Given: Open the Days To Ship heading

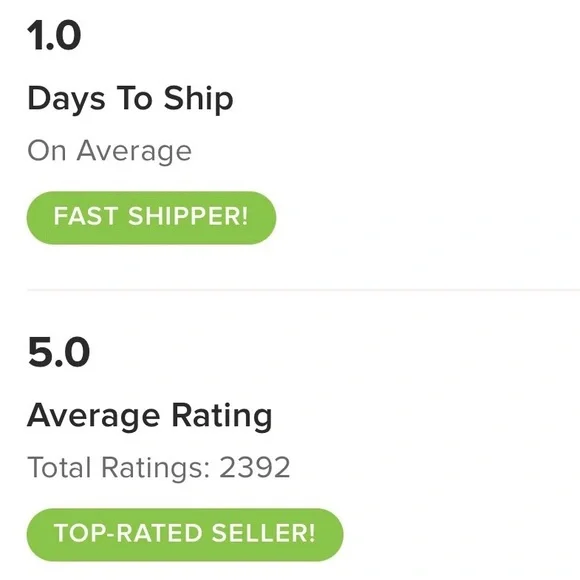Looking at the screenshot, I should pyautogui.click(x=130, y=98).
